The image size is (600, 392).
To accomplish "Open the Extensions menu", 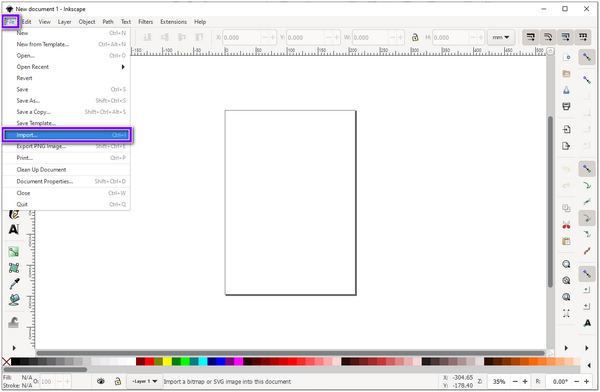I will (x=173, y=22).
